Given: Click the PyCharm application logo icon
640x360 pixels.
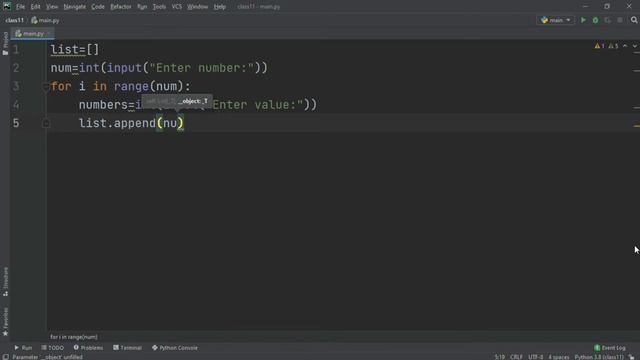Looking at the screenshot, I should (7, 6).
